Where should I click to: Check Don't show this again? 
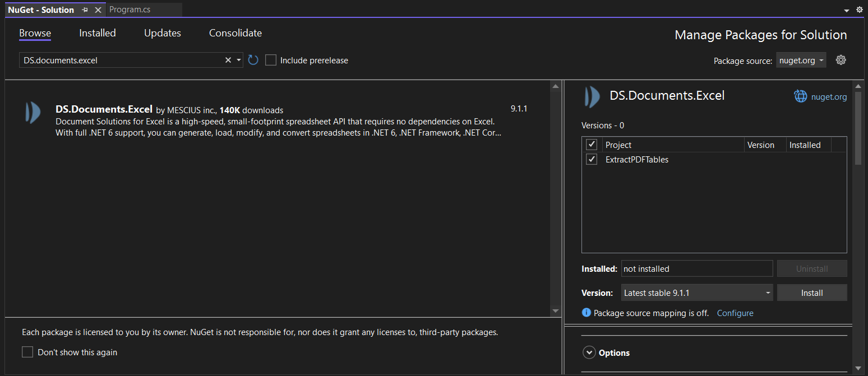click(x=27, y=352)
